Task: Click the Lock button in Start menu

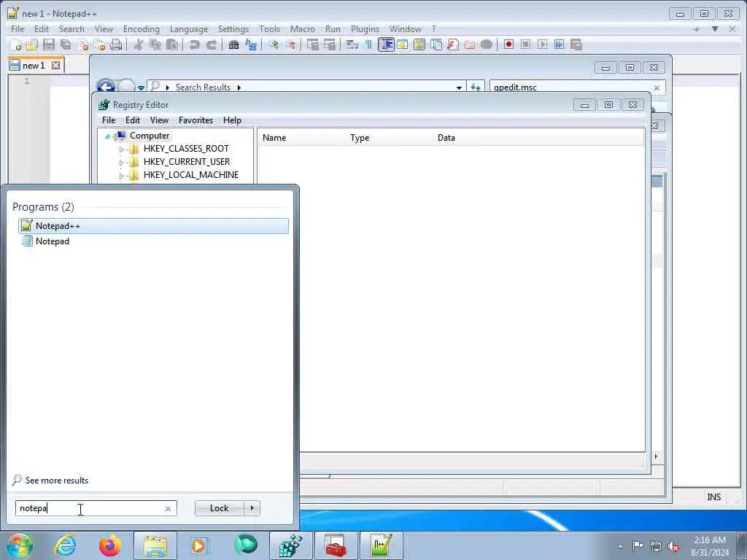Action: point(219,508)
